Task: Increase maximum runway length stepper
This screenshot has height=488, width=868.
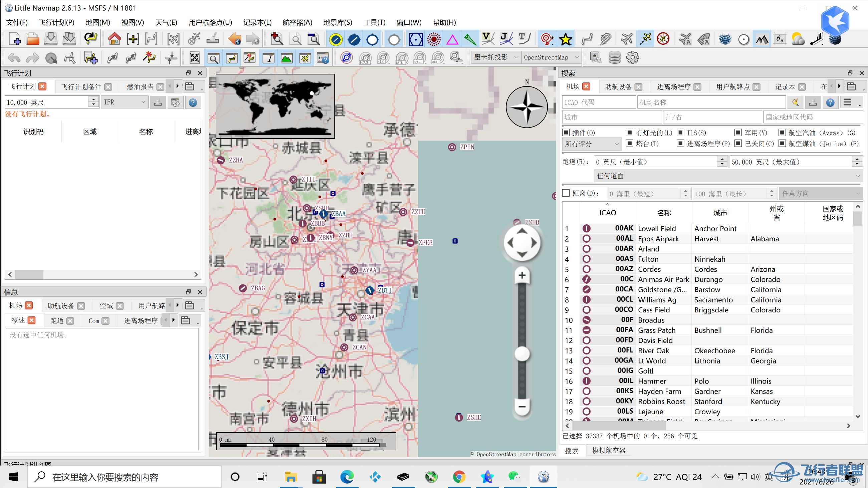Action: 857,159
